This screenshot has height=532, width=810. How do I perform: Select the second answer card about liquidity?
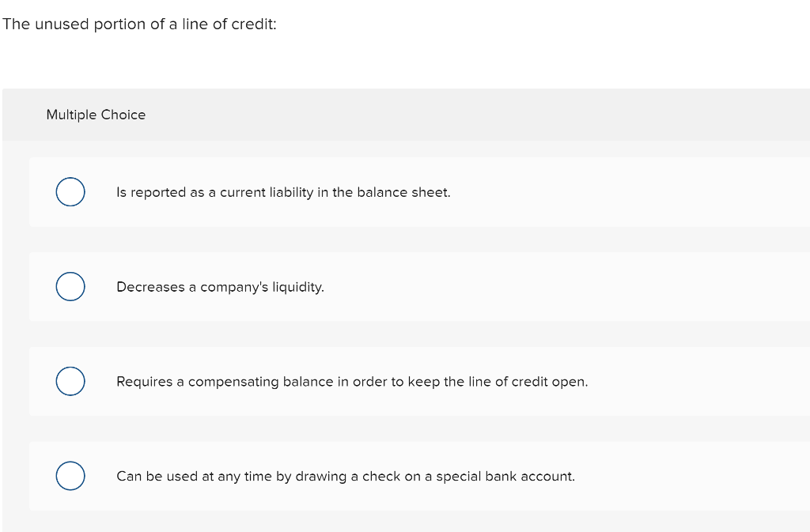pos(419,286)
